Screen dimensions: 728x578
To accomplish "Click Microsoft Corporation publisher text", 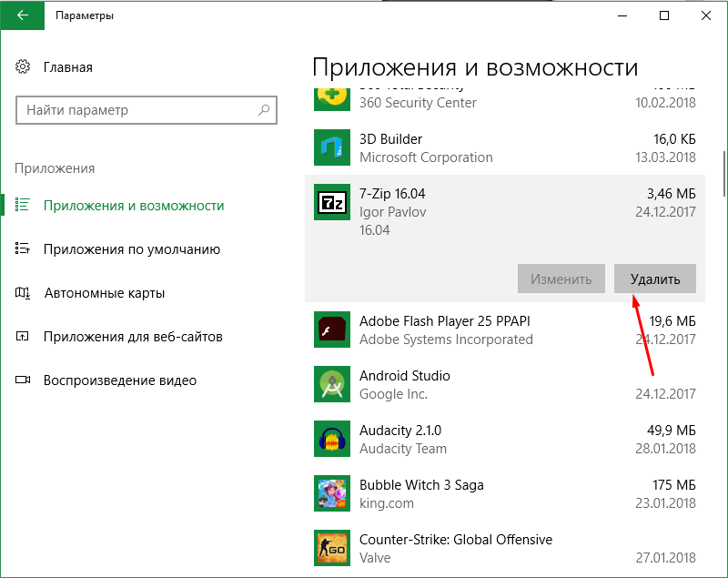I will (426, 157).
